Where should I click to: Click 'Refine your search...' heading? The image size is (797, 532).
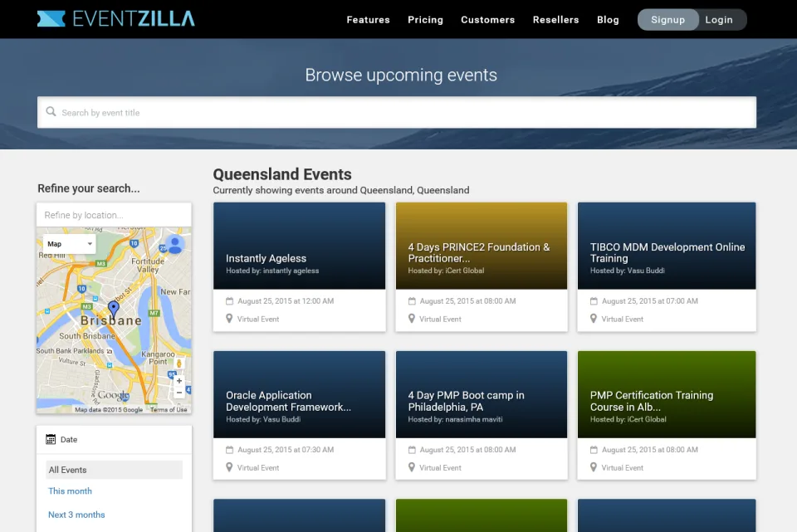click(x=89, y=188)
